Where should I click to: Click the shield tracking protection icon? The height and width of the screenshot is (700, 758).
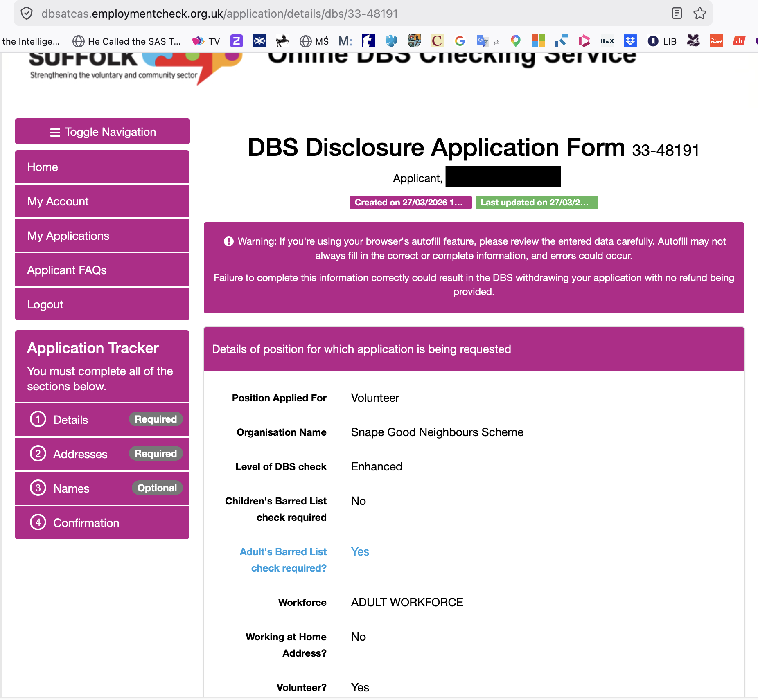click(x=27, y=14)
